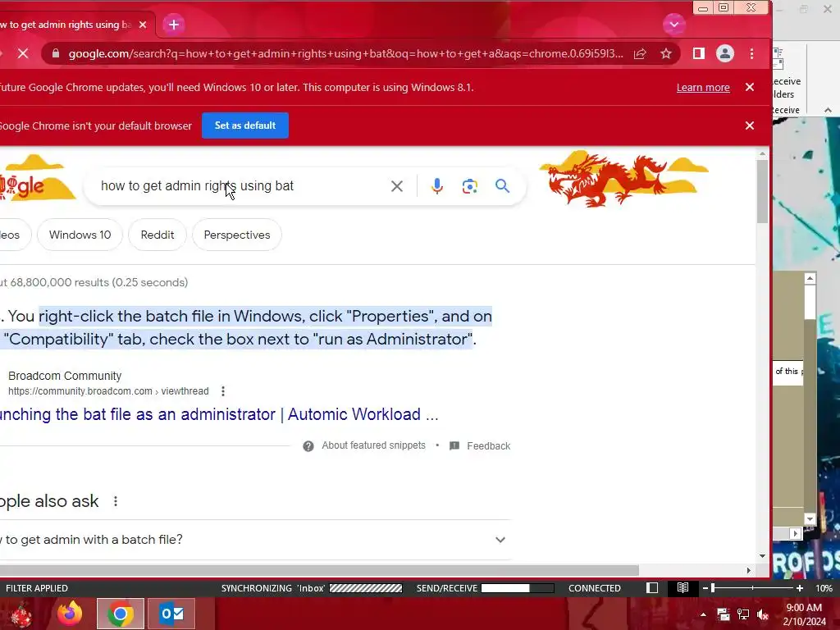Dismiss default browser infobar
Screen dimensions: 840x630
click(750, 126)
